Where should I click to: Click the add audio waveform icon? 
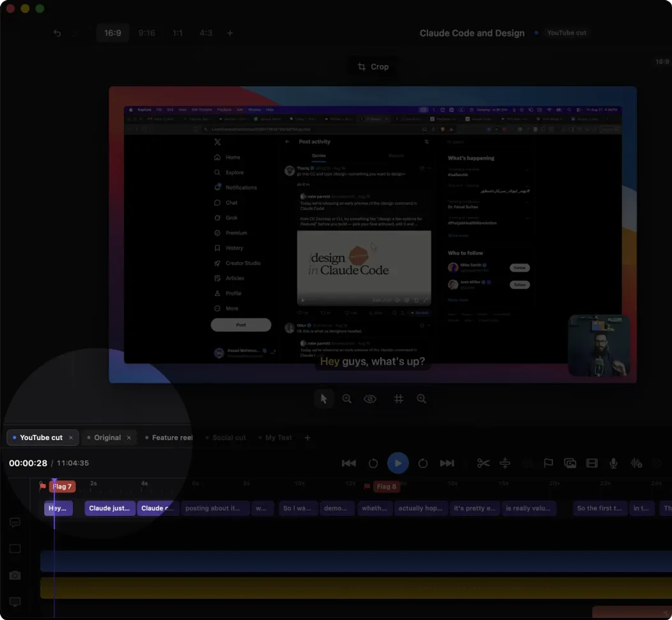coord(636,463)
